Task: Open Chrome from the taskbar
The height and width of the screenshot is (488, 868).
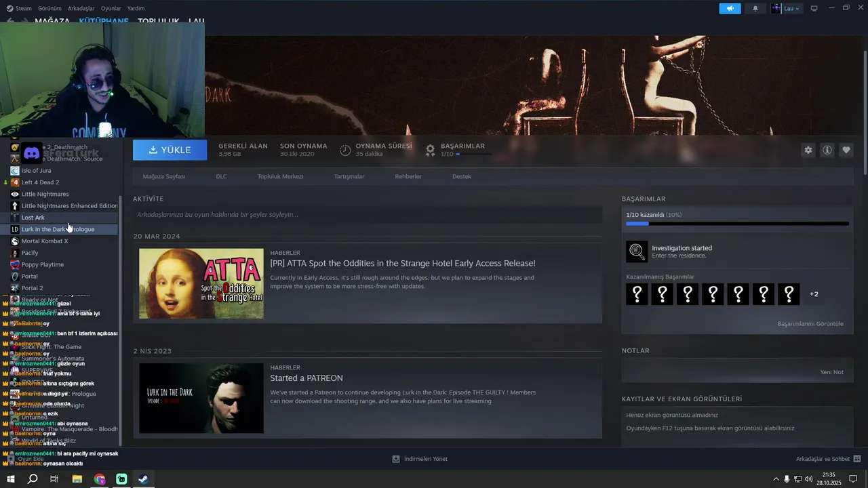Action: (x=100, y=479)
